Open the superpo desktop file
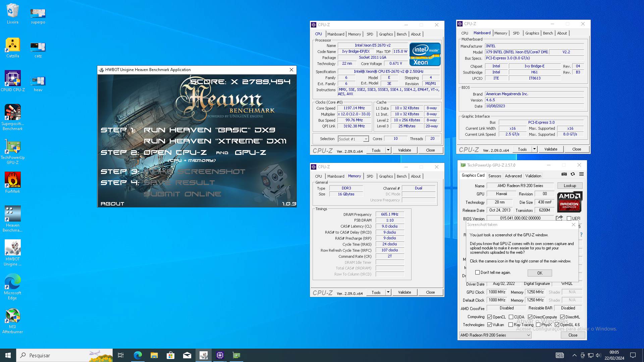 coord(38,16)
